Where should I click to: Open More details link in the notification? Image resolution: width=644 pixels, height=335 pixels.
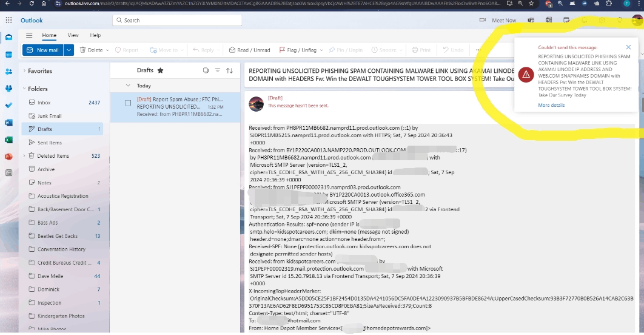[551, 105]
